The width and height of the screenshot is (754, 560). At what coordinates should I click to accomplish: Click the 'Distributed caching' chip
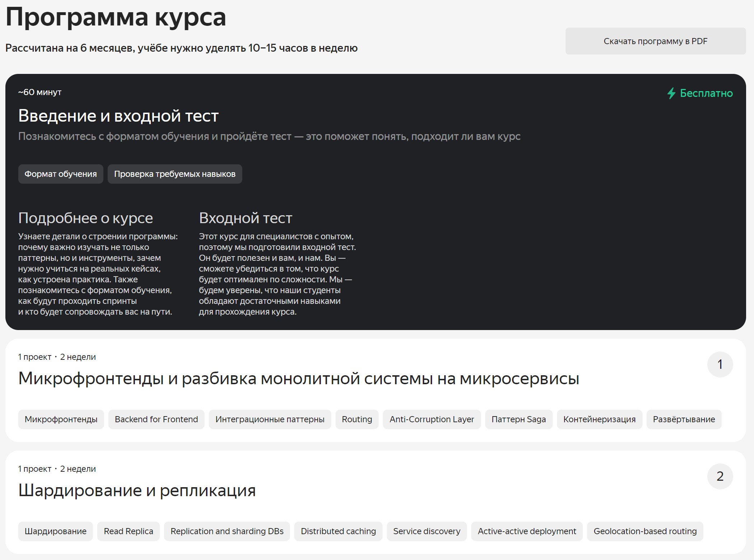[x=338, y=531]
